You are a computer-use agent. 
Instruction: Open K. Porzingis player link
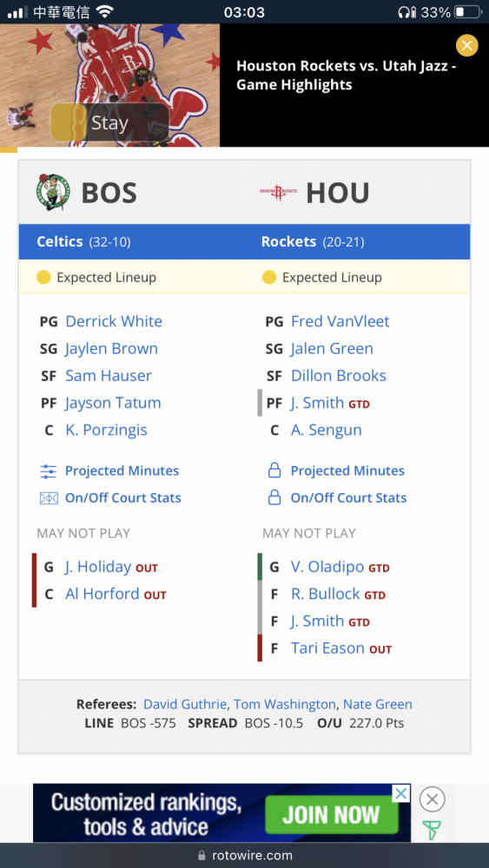click(x=106, y=431)
